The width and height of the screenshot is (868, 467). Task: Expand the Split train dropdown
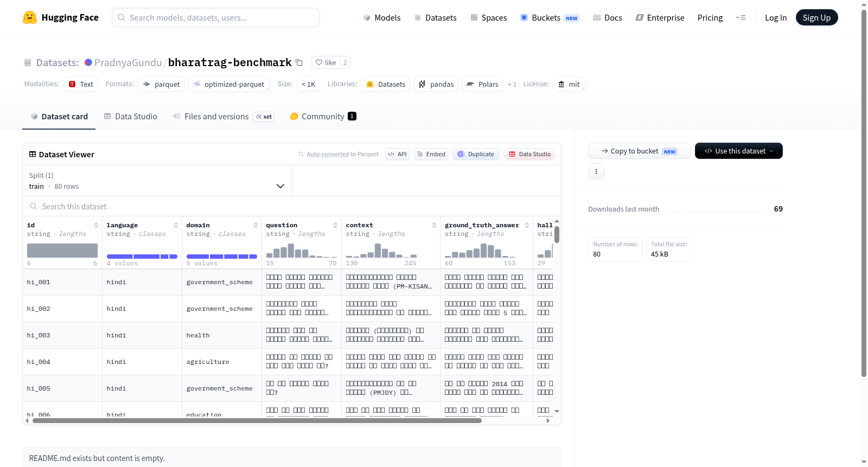tap(157, 181)
